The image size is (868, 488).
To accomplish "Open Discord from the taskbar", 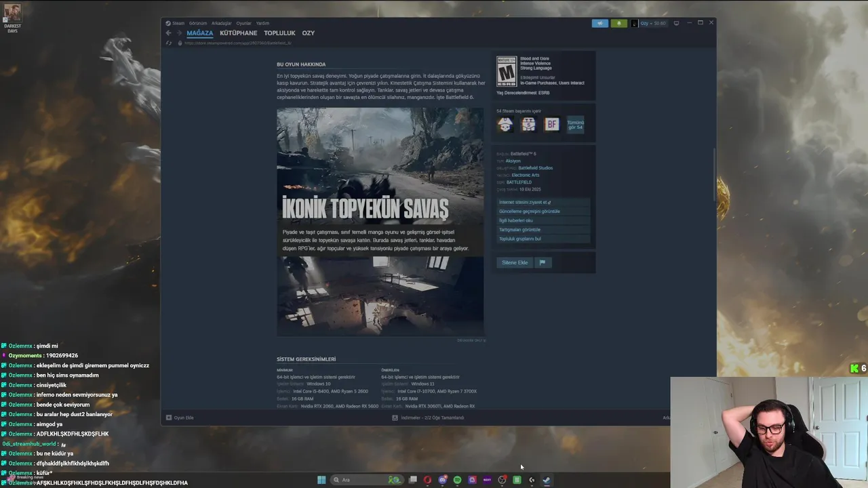I will pyautogui.click(x=442, y=480).
